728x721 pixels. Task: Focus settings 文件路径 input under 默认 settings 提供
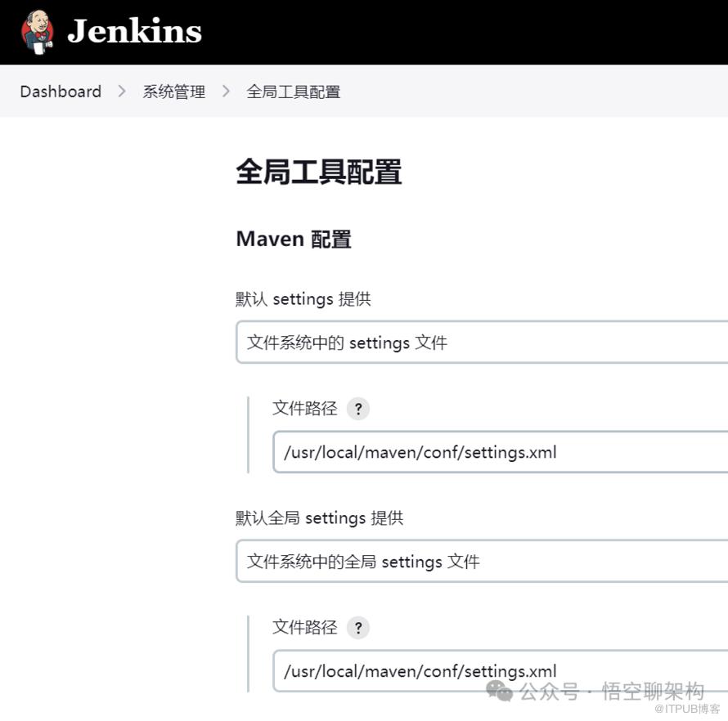(501, 452)
